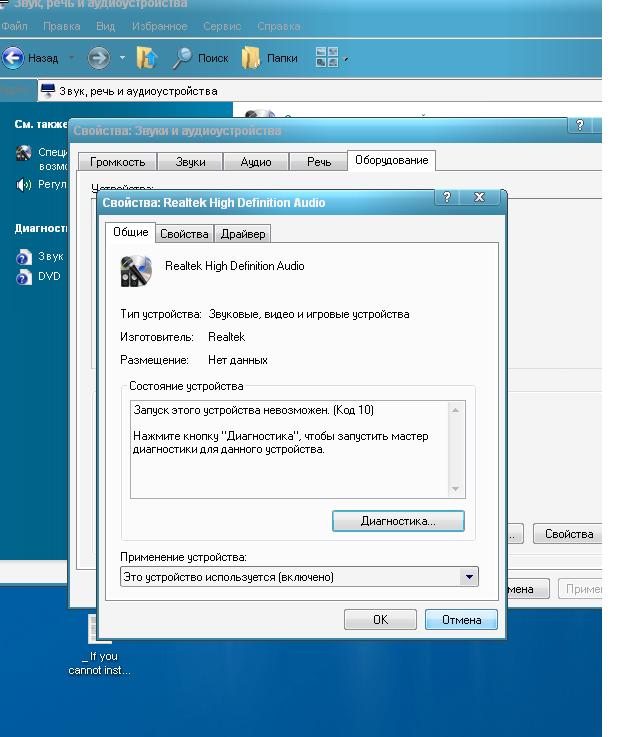This screenshot has width=640, height=737.
Task: Click the address bar showing Звук, речь и аудиоустройства
Action: click(x=320, y=91)
